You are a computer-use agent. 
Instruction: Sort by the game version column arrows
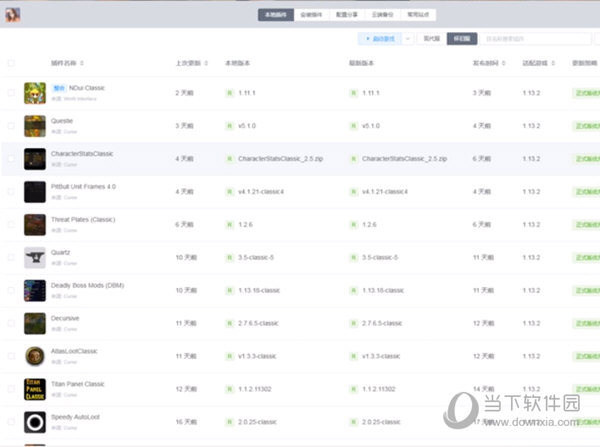(553, 63)
